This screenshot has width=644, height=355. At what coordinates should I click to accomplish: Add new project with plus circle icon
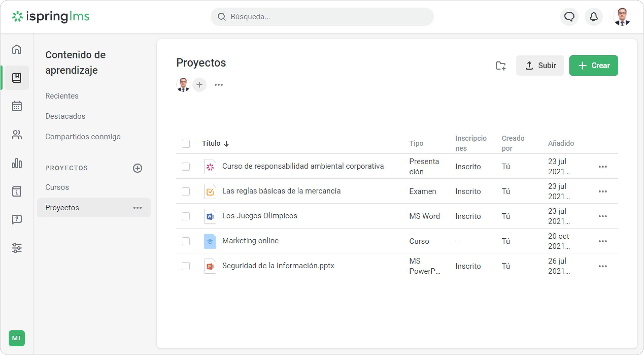point(138,168)
